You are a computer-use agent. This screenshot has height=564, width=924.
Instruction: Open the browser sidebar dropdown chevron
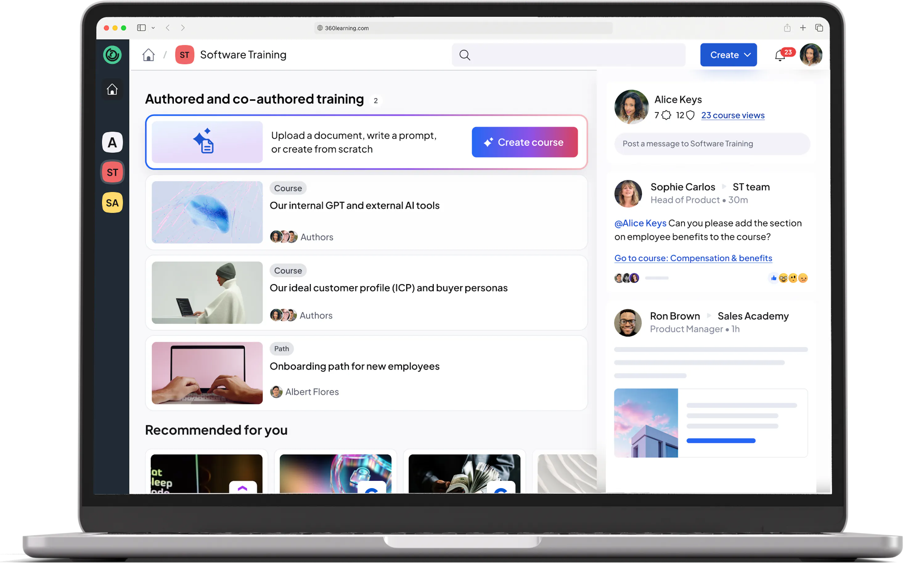tap(153, 28)
